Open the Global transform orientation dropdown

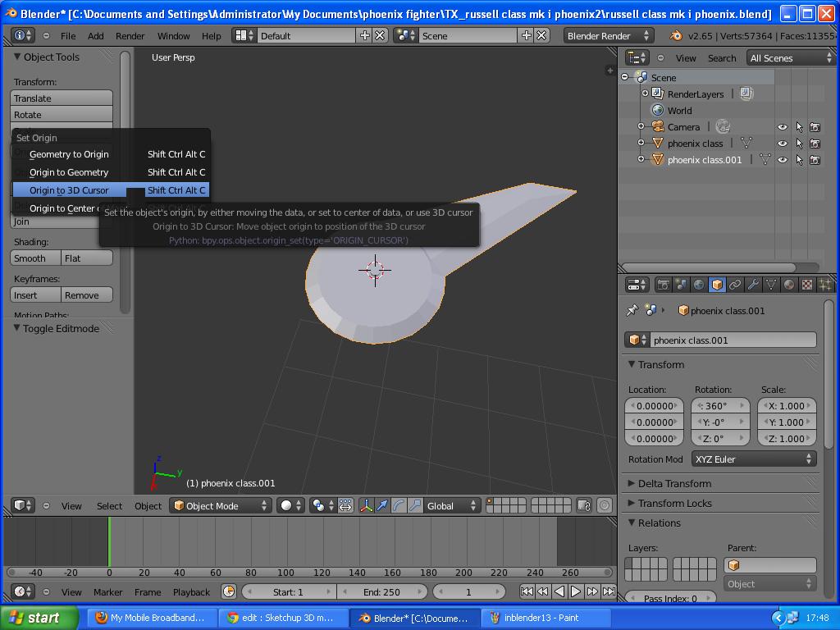448,506
